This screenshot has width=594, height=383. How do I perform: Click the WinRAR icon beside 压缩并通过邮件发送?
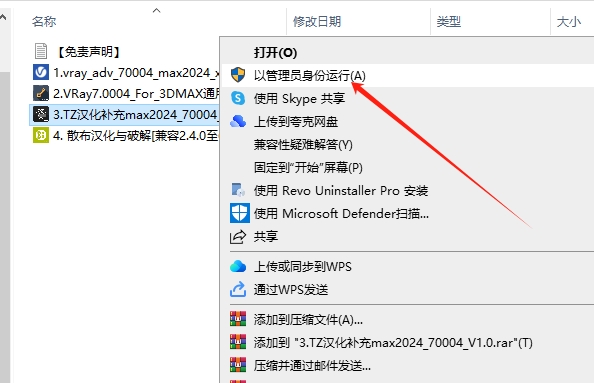238,365
